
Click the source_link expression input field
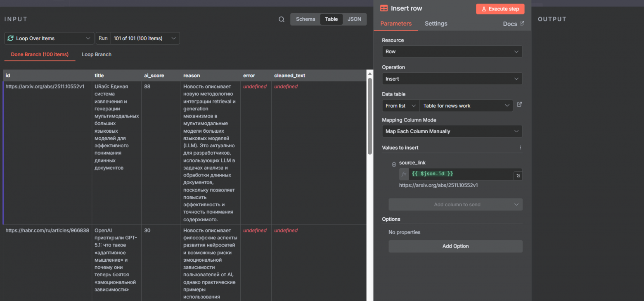pyautogui.click(x=460, y=174)
